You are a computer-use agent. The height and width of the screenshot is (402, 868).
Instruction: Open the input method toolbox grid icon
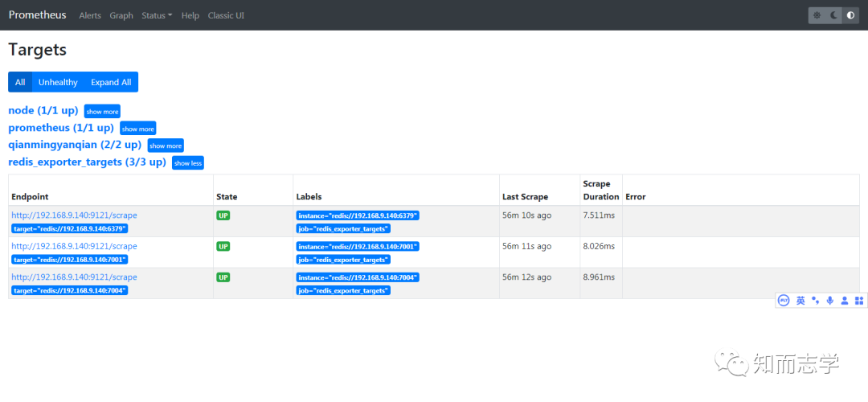tap(859, 301)
